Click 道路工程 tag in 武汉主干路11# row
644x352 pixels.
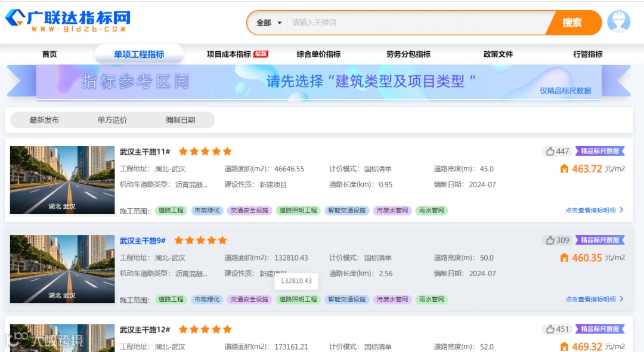click(171, 210)
